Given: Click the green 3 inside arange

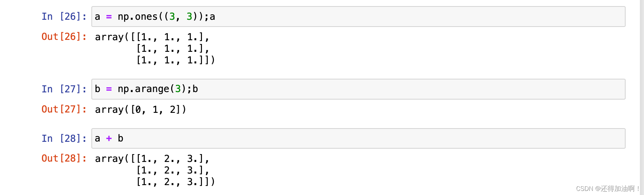Looking at the screenshot, I should (x=178, y=89).
